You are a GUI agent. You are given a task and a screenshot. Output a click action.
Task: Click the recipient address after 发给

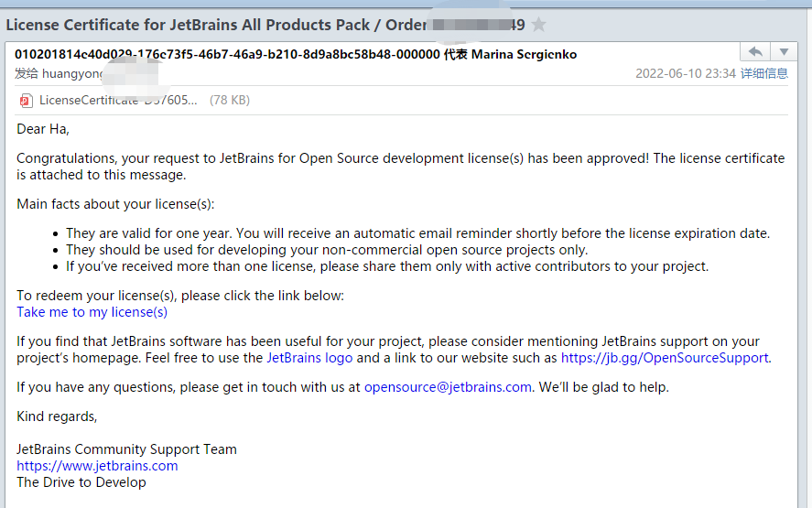click(71, 73)
